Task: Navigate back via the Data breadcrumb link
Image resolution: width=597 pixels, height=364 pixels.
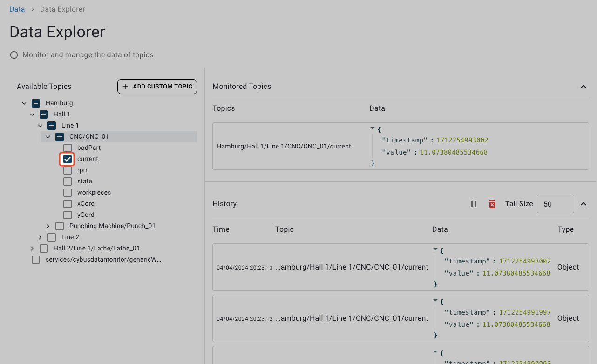Action: 17,9
